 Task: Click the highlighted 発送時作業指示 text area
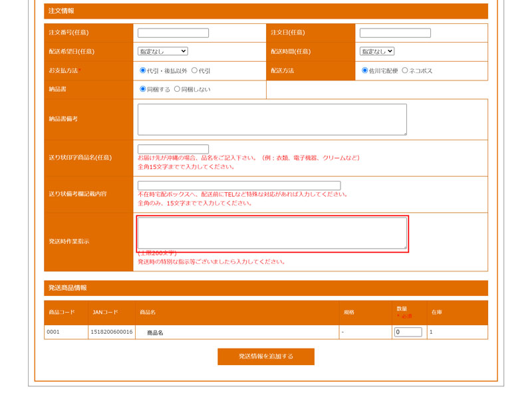[x=272, y=233]
